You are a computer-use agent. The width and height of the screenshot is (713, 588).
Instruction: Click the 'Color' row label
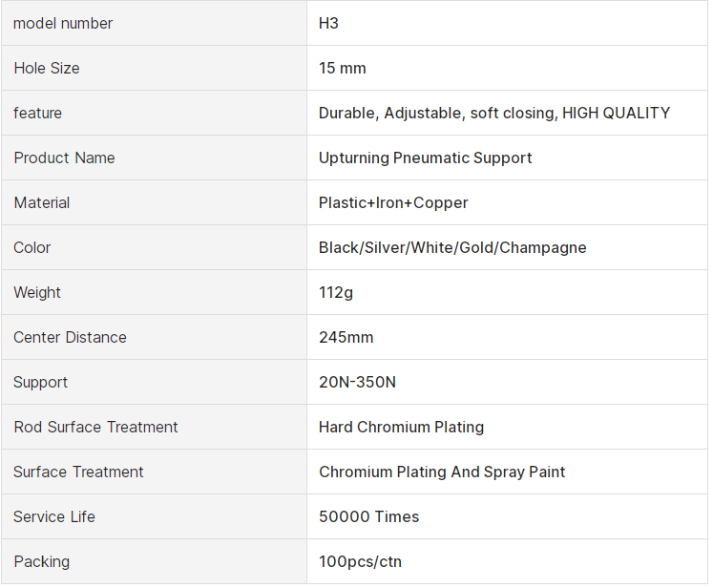(x=32, y=247)
